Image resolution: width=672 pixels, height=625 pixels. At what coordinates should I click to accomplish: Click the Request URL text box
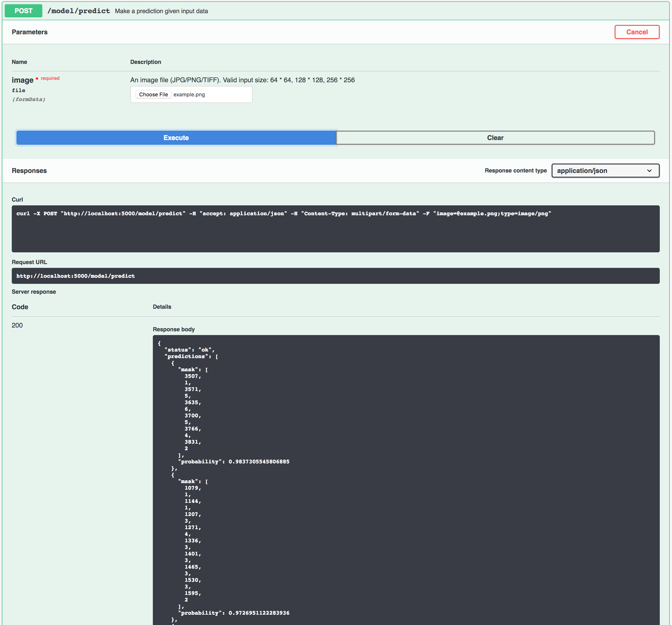pos(335,276)
